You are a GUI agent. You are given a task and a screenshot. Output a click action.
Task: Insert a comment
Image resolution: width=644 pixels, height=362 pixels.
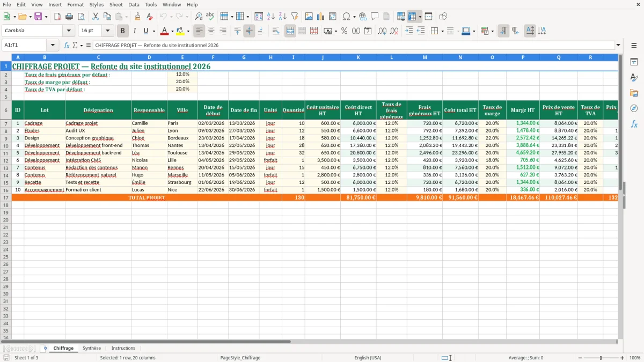(x=375, y=17)
